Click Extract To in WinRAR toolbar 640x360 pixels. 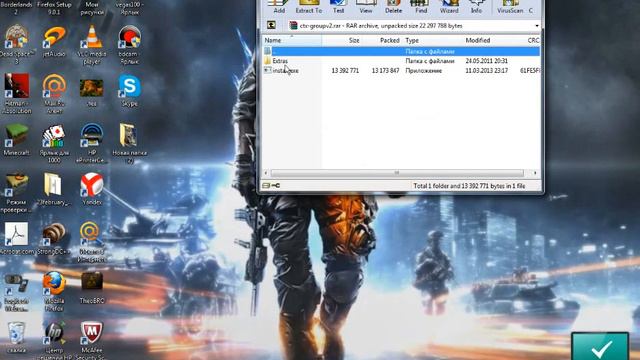[309, 7]
